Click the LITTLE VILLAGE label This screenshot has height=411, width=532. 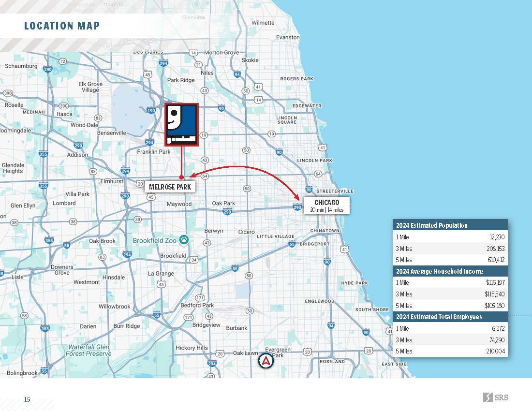point(276,236)
